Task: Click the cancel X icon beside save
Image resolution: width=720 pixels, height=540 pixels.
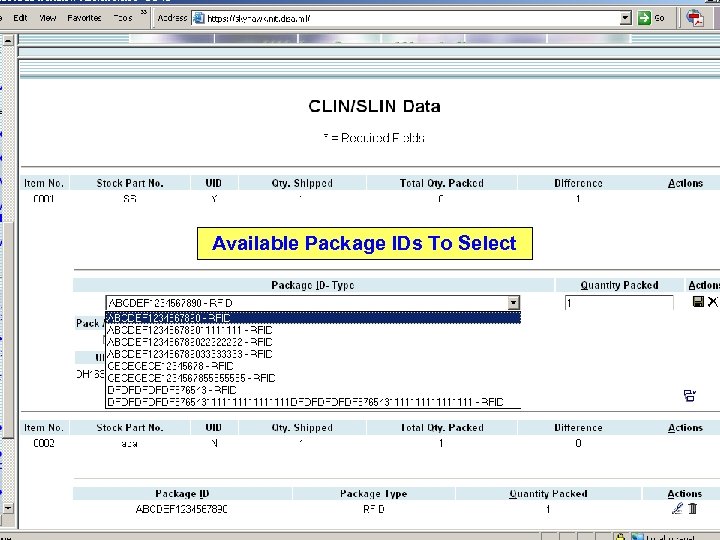Action: 713,302
